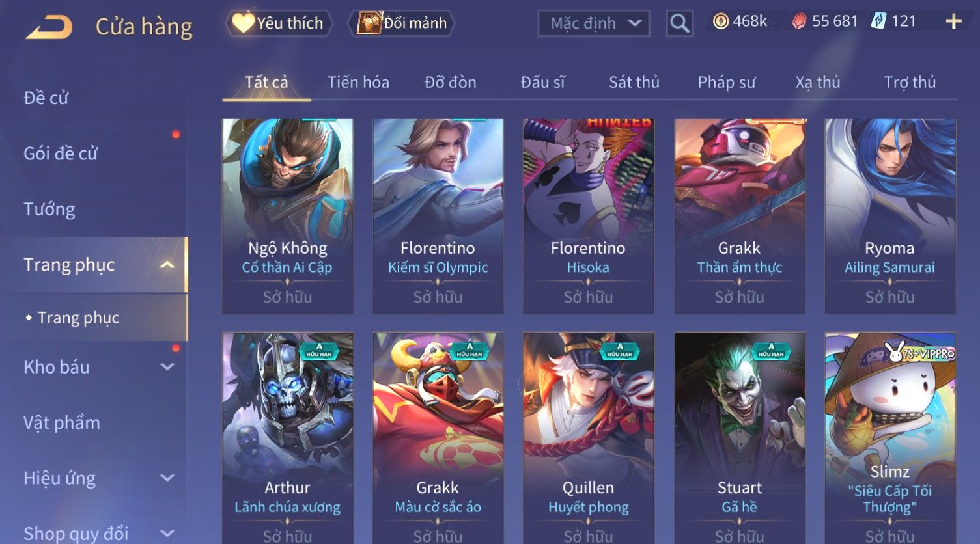Select Stuart Gã hề skin card
The width and height of the screenshot is (980, 544).
[739, 438]
